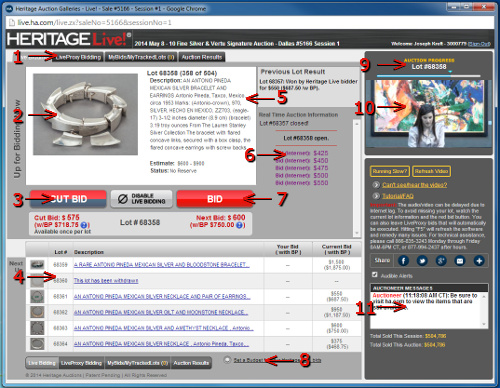The width and height of the screenshot is (500, 388).
Task: Open lot 68361 necklace and earrings link
Action: (162, 296)
